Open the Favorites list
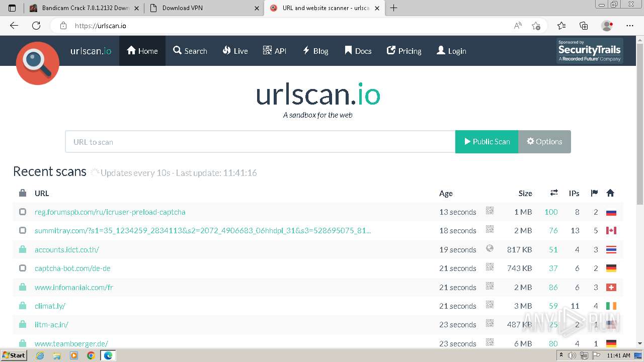 point(561,26)
